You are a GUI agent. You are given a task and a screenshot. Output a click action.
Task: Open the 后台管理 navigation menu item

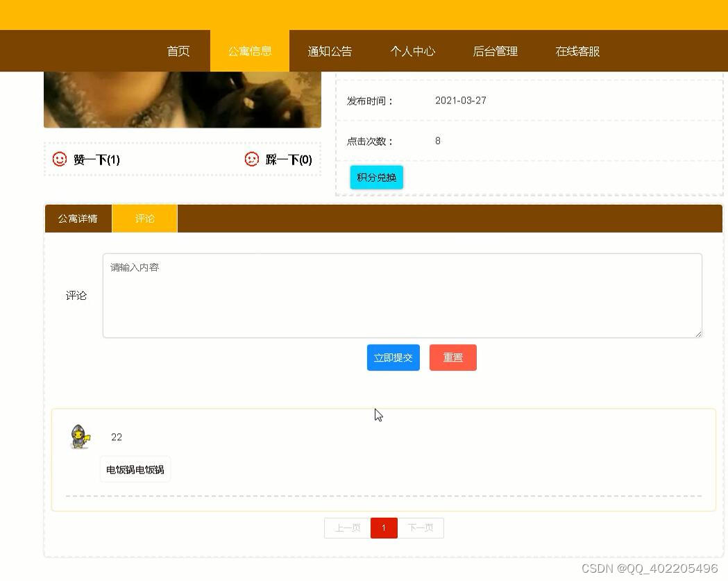[x=495, y=51]
